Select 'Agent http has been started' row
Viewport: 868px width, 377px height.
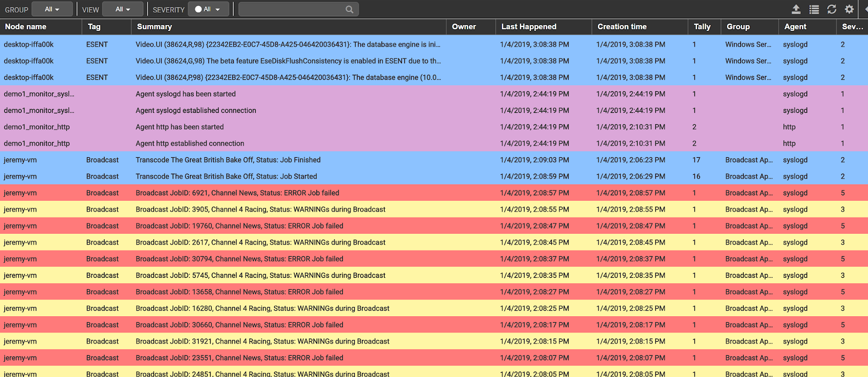tap(434, 127)
